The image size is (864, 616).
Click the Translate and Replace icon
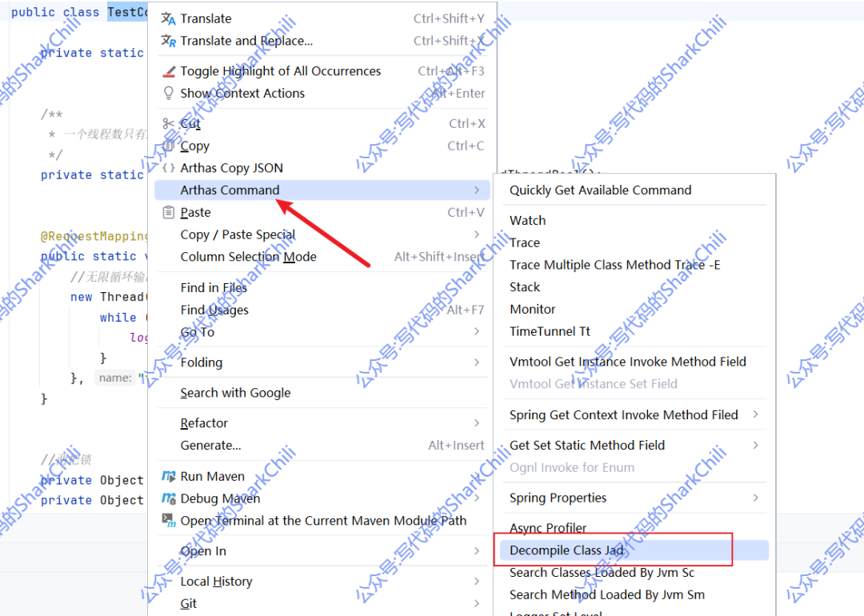click(168, 41)
